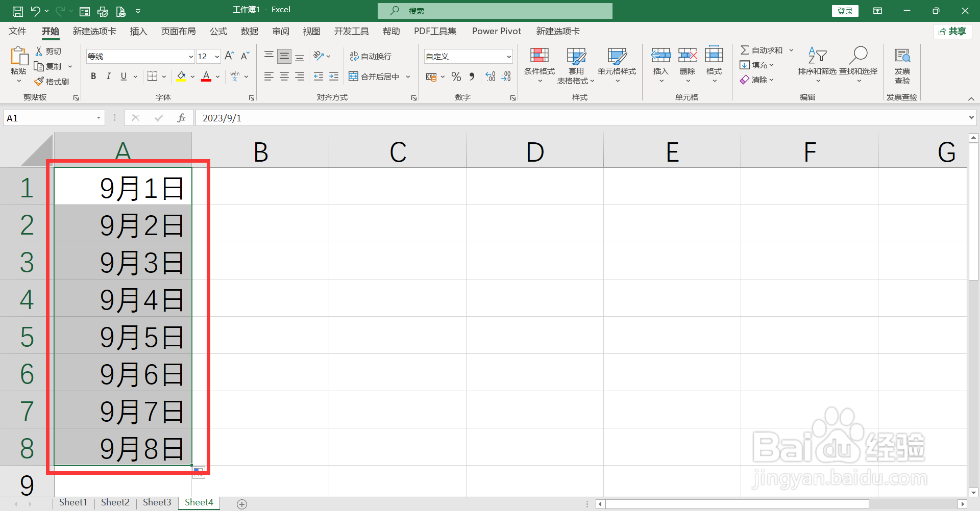Image resolution: width=980 pixels, height=511 pixels.
Task: Click the Delete cells icon
Action: (688, 55)
